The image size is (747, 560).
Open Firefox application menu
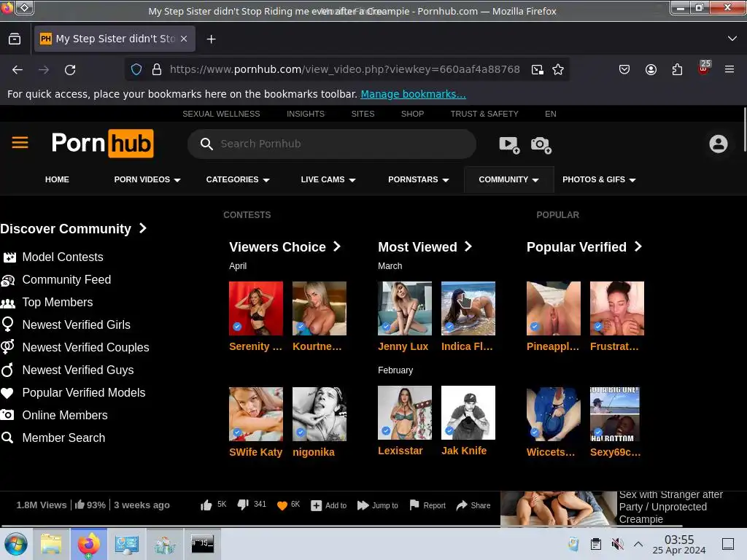tap(729, 69)
